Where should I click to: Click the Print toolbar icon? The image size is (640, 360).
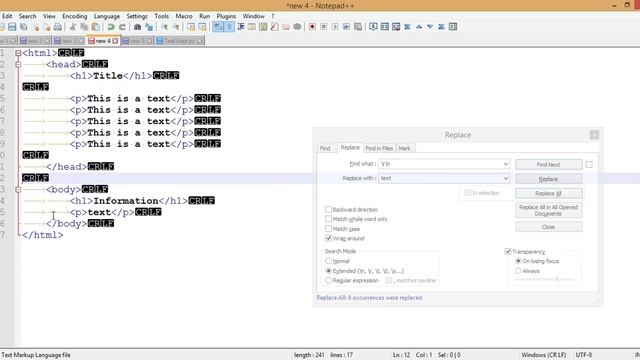pos(58,27)
